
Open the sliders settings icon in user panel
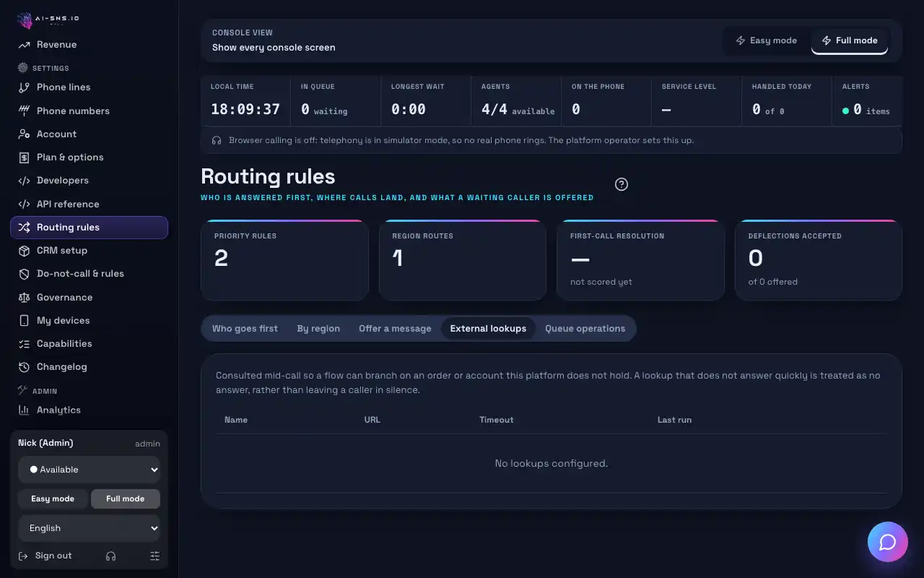pyautogui.click(x=154, y=556)
